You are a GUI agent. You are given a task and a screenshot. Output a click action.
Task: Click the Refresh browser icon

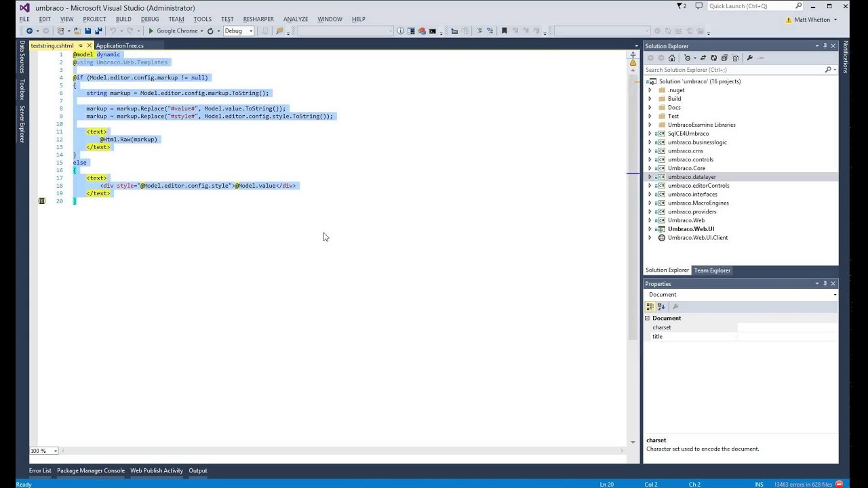coord(210,30)
